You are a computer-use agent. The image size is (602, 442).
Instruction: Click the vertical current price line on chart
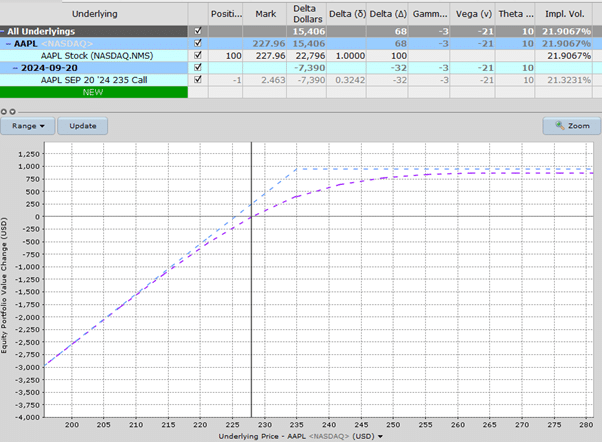250,300
